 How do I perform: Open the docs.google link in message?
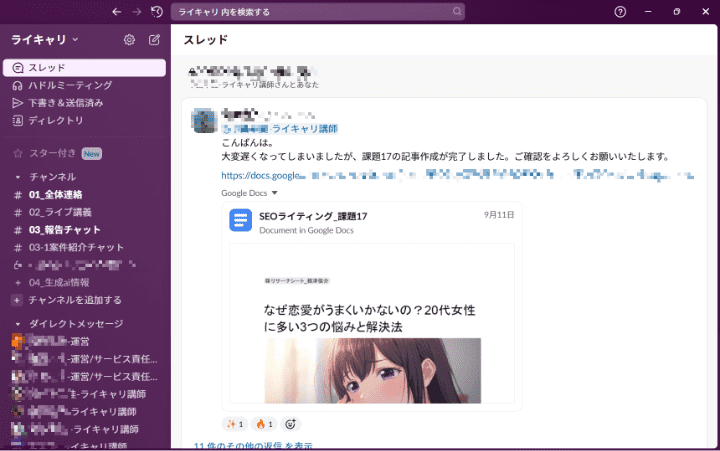(457, 175)
